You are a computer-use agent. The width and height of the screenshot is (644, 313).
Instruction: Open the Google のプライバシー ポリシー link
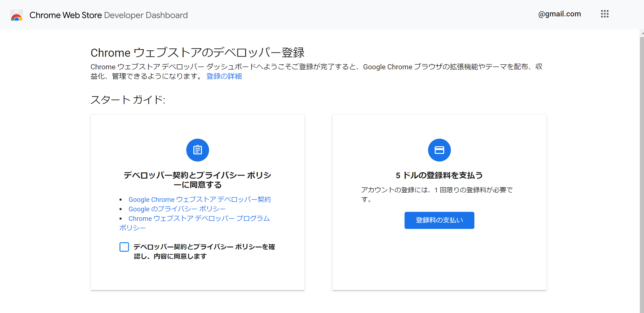coord(177,209)
